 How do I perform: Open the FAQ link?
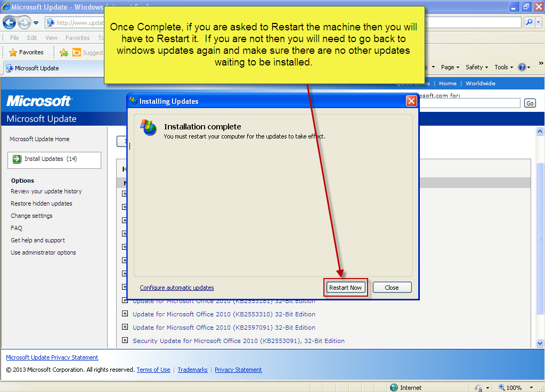tap(17, 228)
